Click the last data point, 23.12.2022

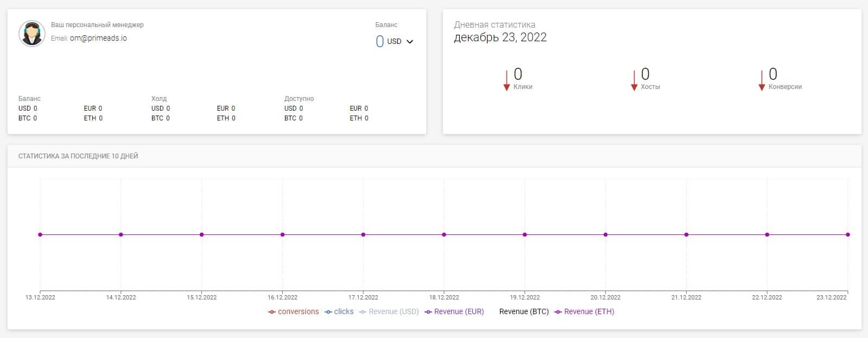pyautogui.click(x=847, y=234)
